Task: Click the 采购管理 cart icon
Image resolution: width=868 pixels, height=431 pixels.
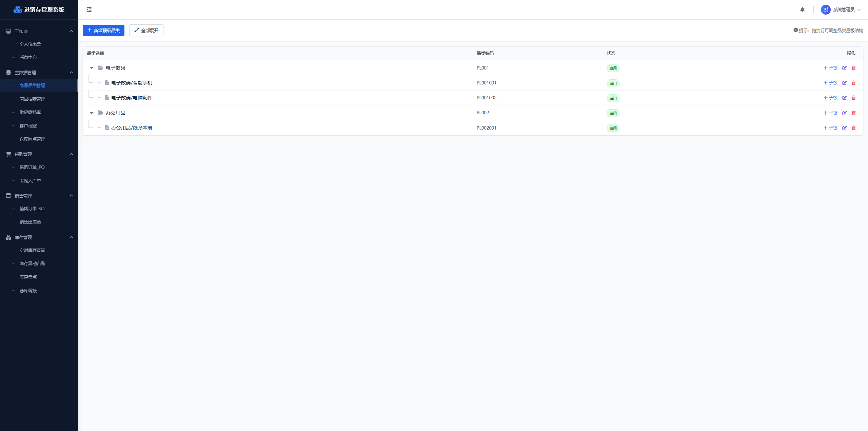Action: click(8, 154)
